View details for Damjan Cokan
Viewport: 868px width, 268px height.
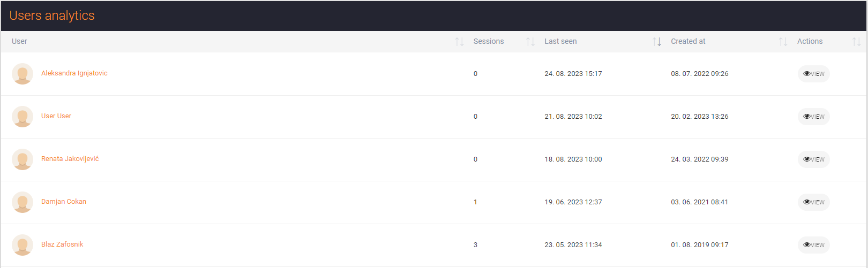pyautogui.click(x=813, y=202)
